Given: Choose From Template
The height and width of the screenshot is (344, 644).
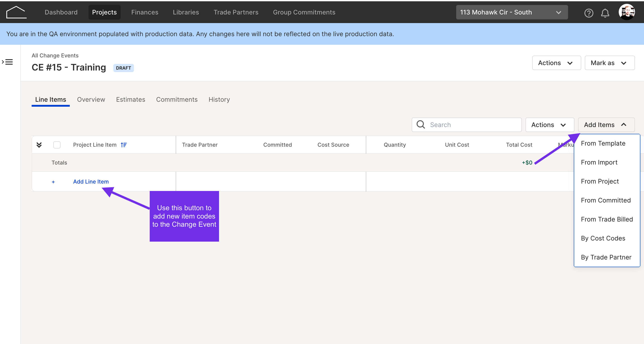Looking at the screenshot, I should 607,143.
